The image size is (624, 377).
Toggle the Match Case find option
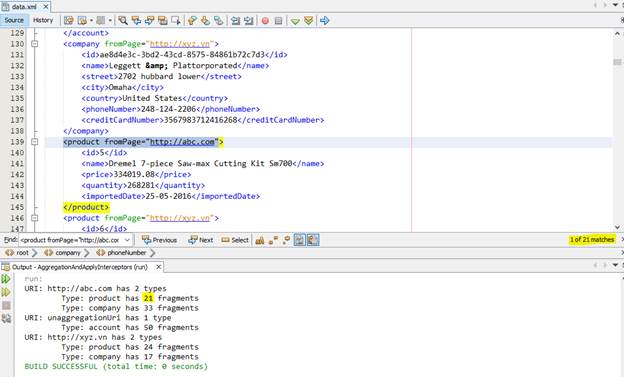coord(260,240)
